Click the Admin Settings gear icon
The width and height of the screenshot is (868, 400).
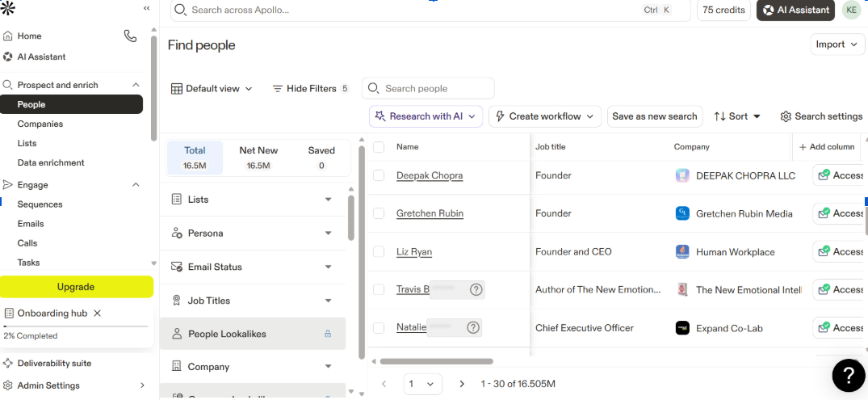(x=8, y=385)
